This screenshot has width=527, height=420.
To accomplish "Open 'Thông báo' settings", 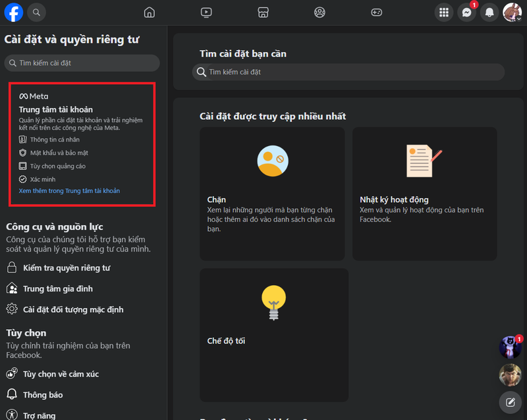I will tap(43, 395).
